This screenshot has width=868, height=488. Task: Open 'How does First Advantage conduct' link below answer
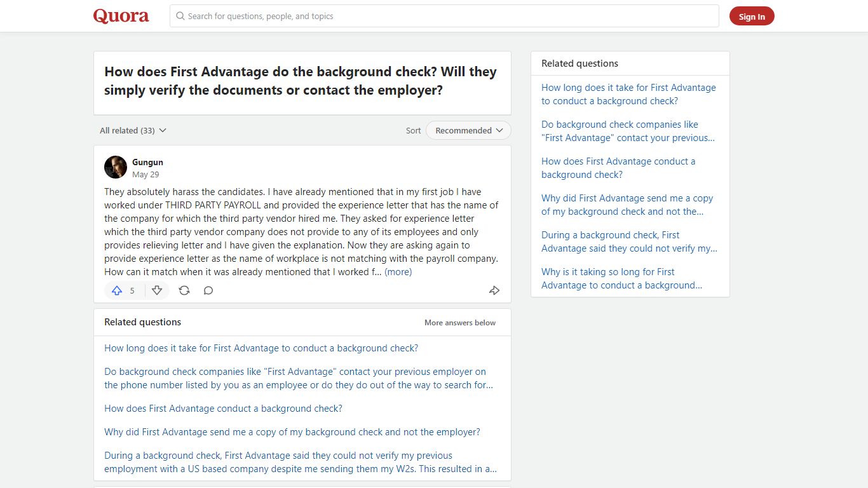click(223, 409)
